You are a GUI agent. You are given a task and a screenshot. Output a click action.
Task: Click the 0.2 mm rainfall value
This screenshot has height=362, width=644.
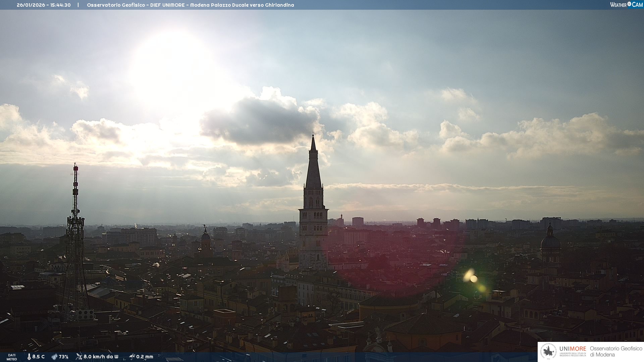pos(145,357)
